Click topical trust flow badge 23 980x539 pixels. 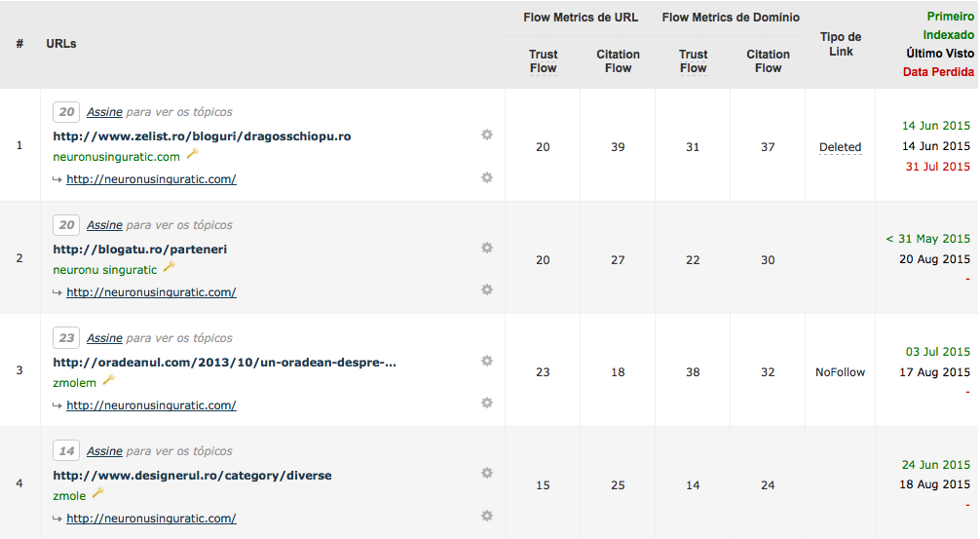(66, 337)
